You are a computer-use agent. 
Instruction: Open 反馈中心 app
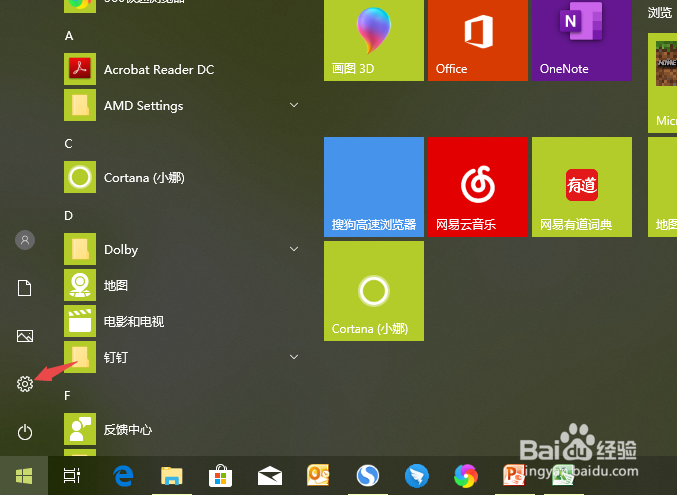pyautogui.click(x=182, y=429)
